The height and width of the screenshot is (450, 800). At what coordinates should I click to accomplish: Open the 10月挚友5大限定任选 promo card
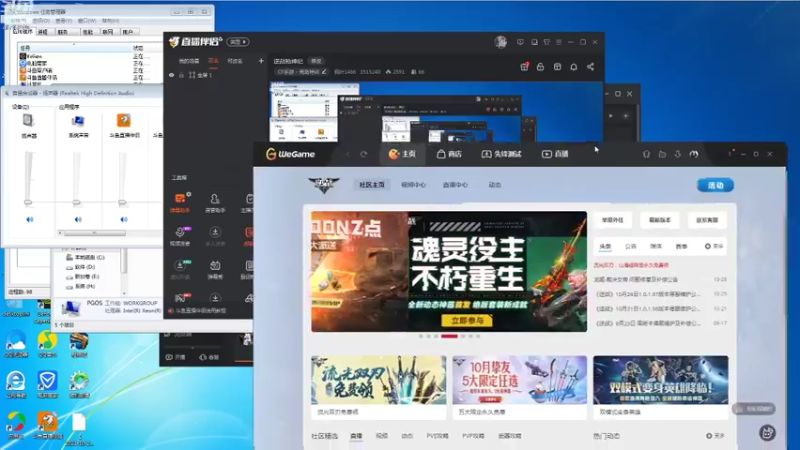[519, 386]
